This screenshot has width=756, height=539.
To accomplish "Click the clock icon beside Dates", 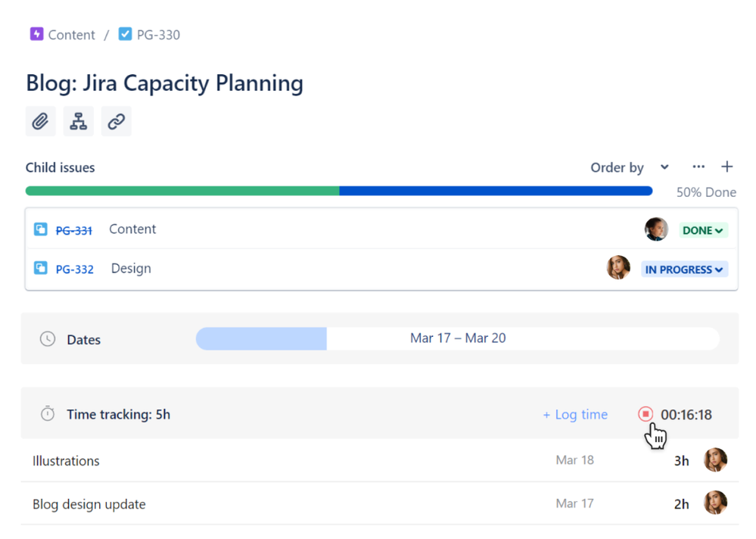I will click(47, 339).
